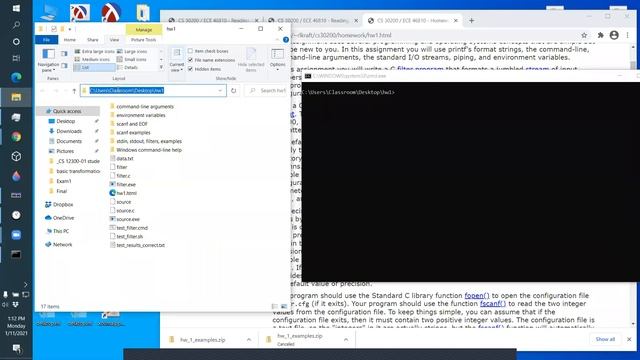Switch to details view in status bar

(275, 306)
